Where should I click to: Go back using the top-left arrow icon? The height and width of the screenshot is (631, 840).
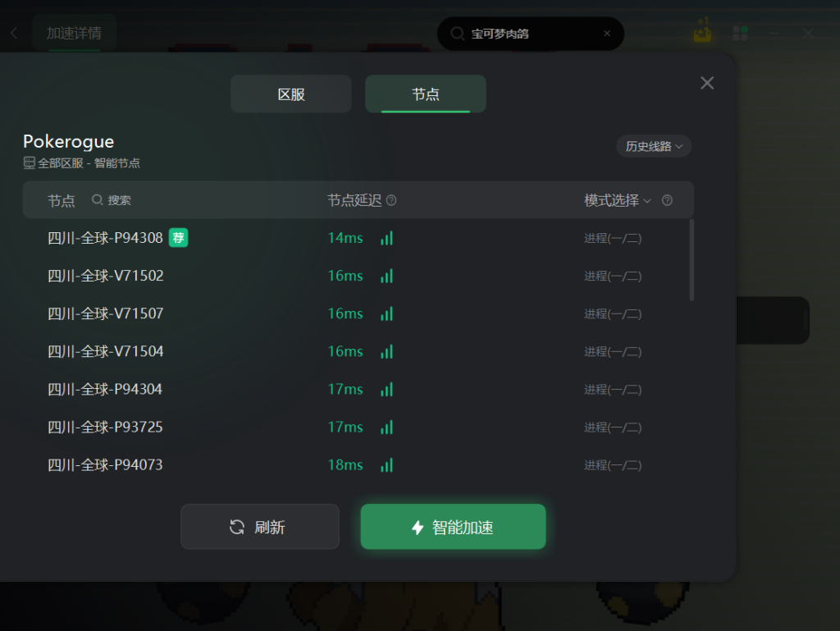tap(14, 33)
